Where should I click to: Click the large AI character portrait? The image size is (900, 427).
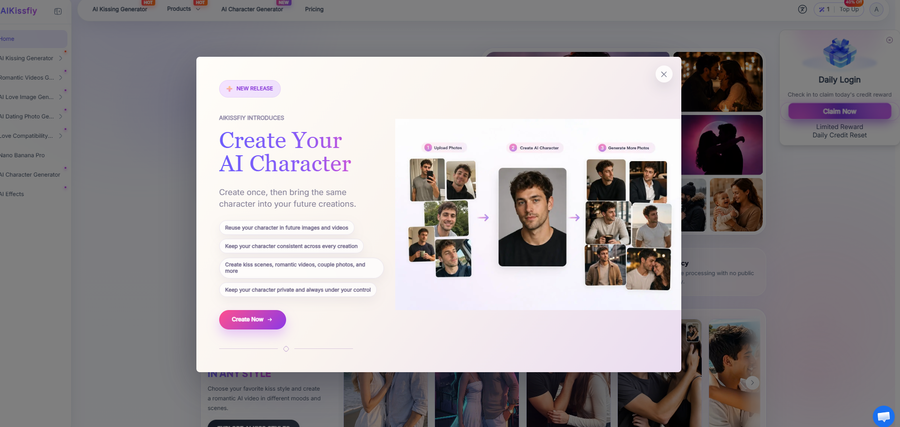pos(532,218)
